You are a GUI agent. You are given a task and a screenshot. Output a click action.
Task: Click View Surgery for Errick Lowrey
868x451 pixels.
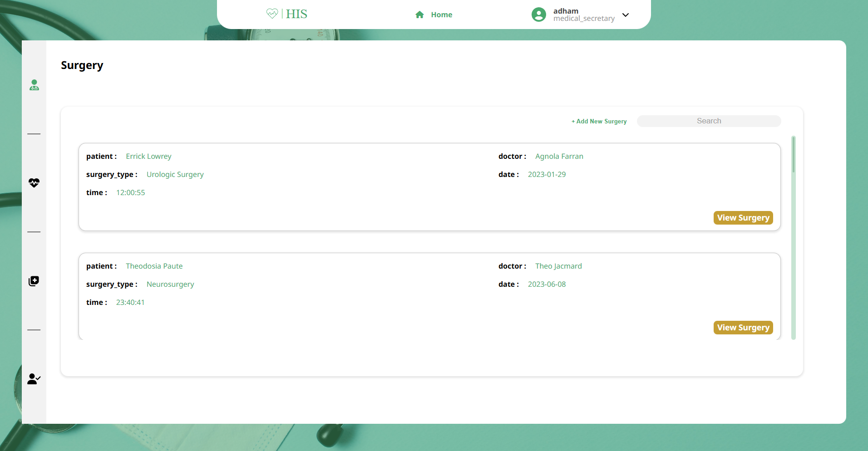pyautogui.click(x=743, y=218)
